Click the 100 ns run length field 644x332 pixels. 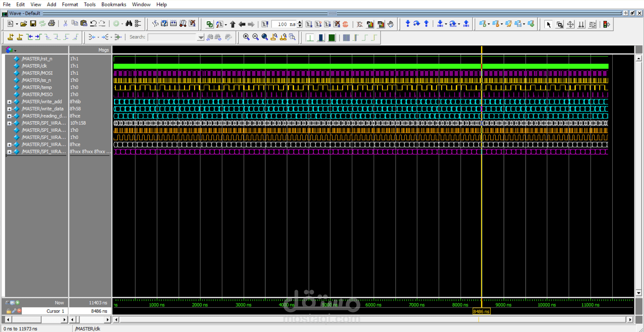point(284,24)
